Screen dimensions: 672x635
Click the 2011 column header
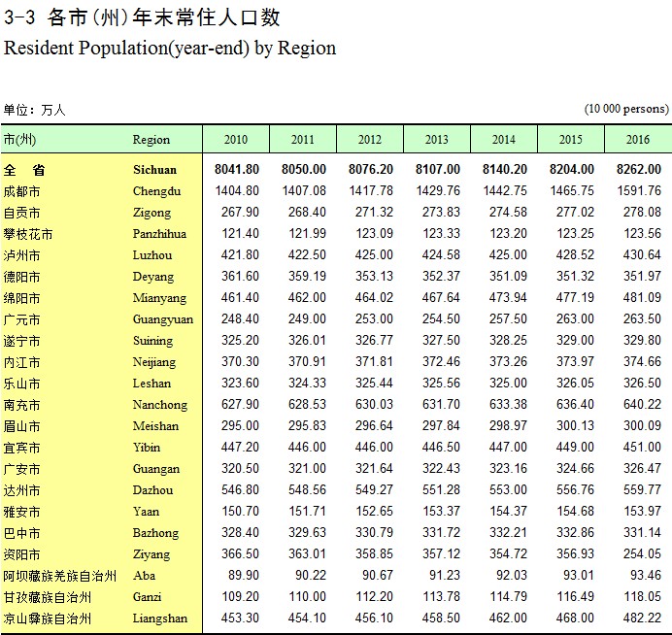pos(303,139)
